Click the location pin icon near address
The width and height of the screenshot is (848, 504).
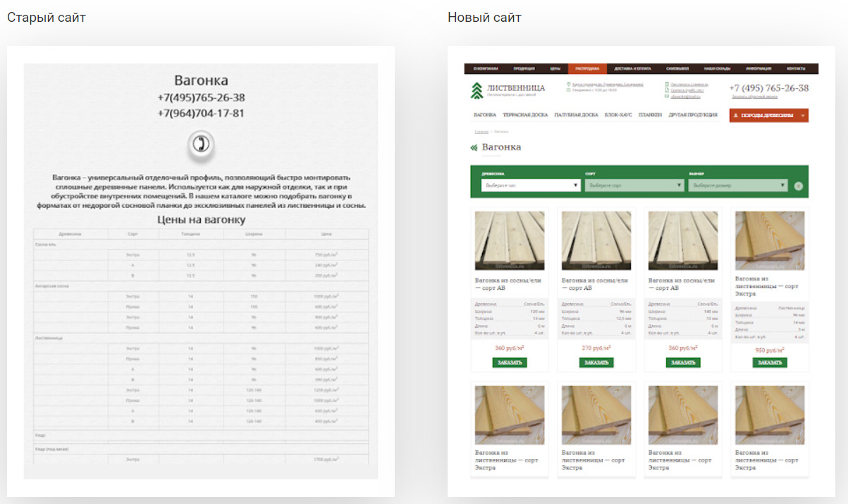(x=568, y=84)
